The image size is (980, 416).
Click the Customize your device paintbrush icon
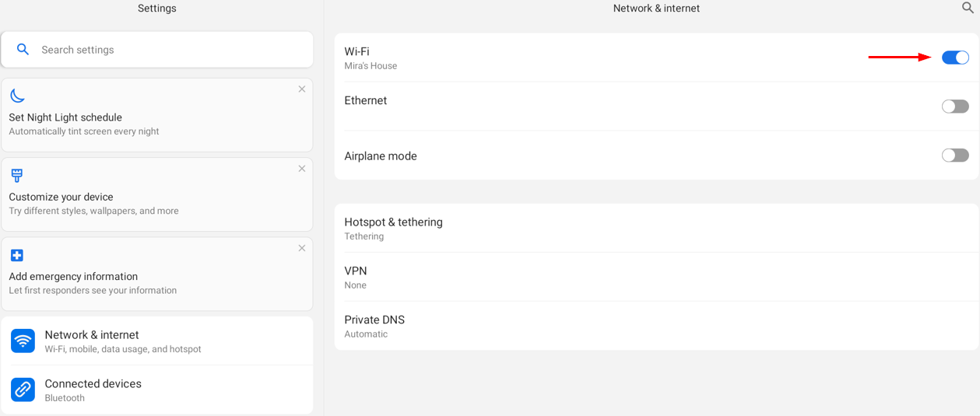(17, 175)
